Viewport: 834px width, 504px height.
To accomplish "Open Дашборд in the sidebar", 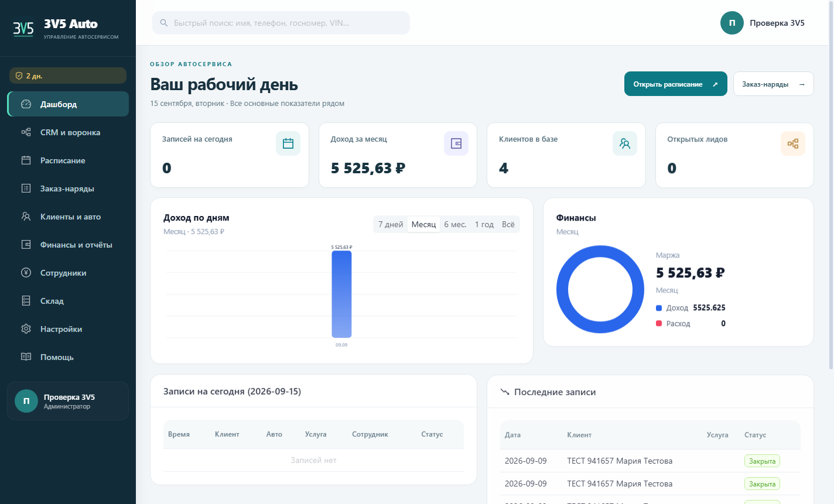I will [x=68, y=104].
